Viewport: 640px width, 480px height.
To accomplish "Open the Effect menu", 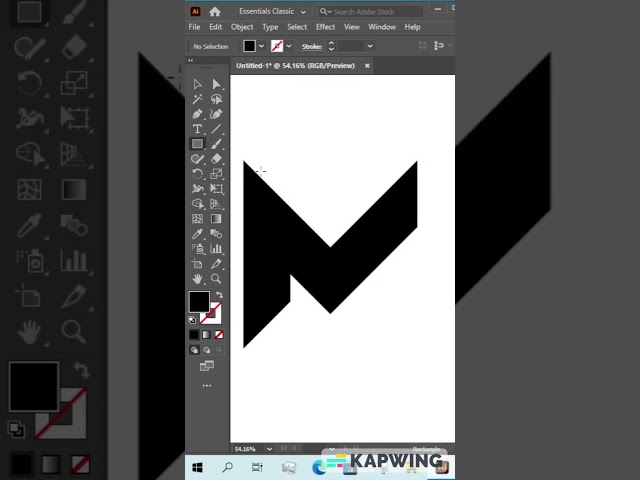I will 325,27.
